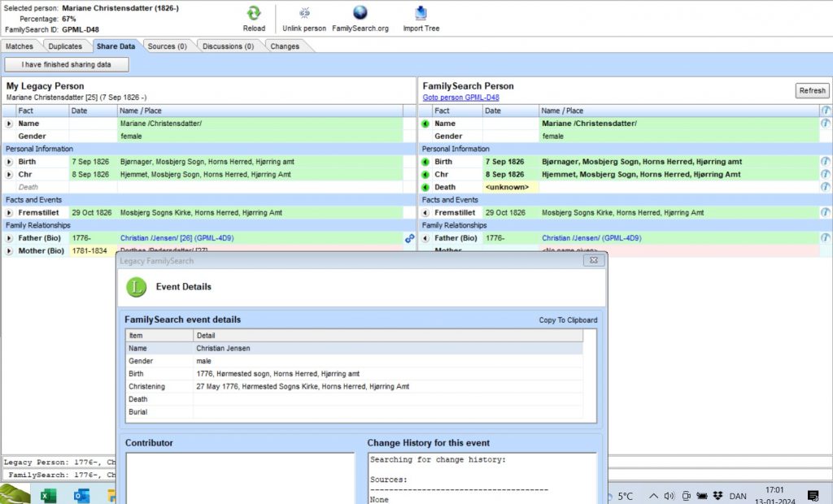The height and width of the screenshot is (504, 833).
Task: Open the taskbar volume icon
Action: point(669,496)
